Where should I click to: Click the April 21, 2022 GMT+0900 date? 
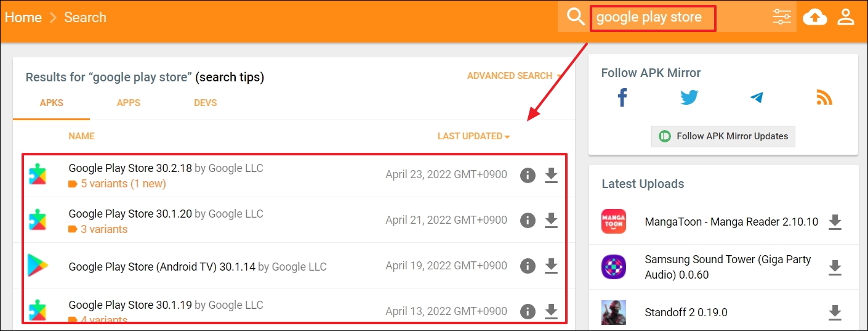(446, 220)
